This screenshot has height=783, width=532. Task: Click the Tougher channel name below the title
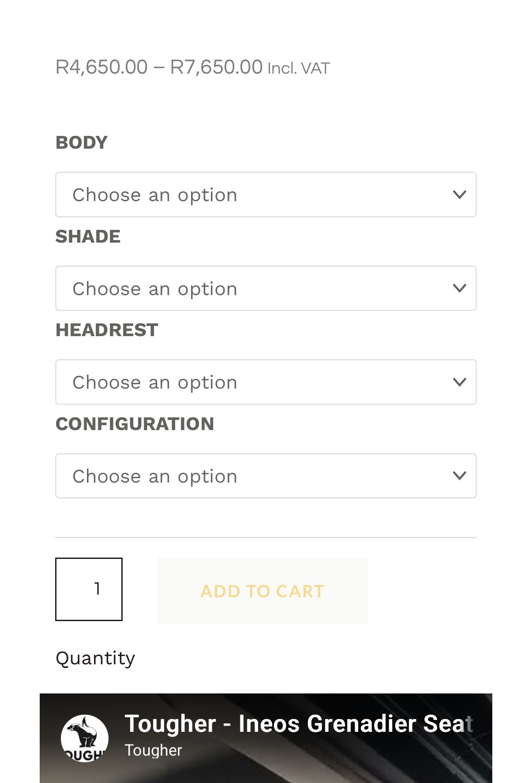coord(153,750)
